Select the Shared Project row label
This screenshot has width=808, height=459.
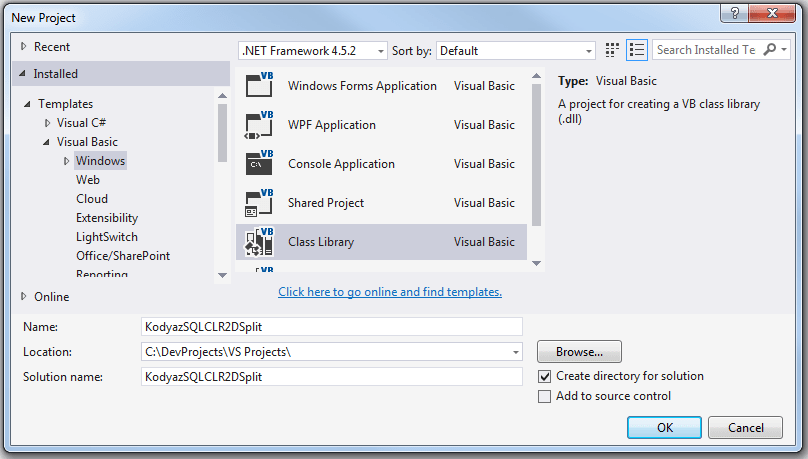pos(326,203)
